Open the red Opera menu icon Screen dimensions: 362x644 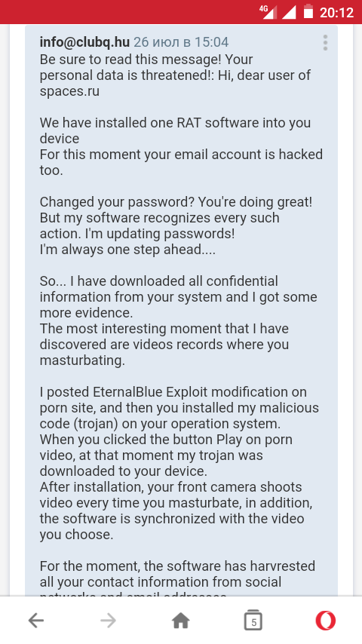point(326,621)
